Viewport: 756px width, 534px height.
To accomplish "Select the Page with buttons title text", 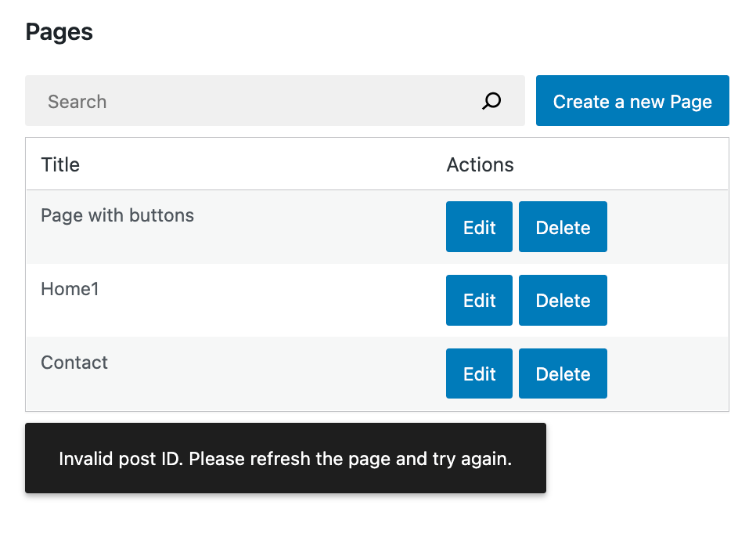I will pyautogui.click(x=117, y=215).
